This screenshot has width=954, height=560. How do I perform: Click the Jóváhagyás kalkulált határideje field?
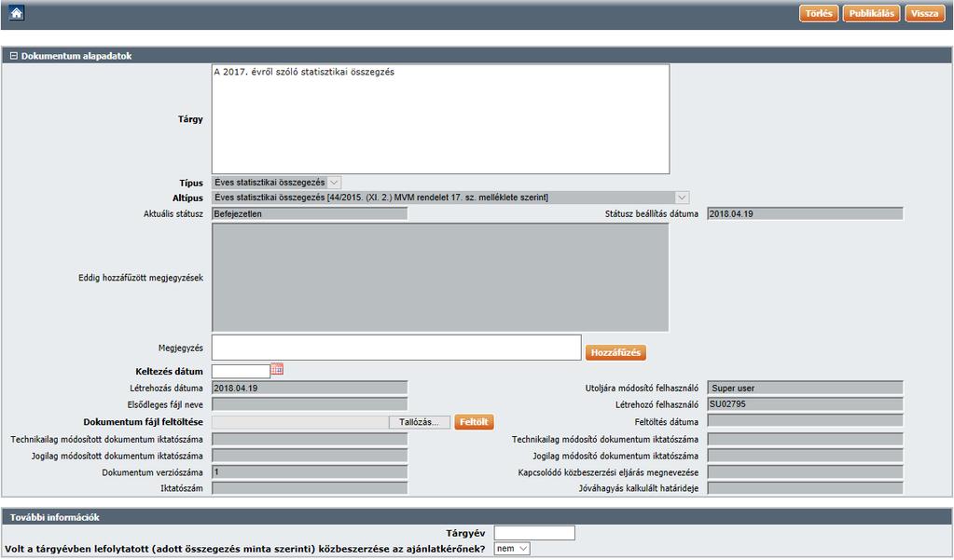click(x=805, y=488)
